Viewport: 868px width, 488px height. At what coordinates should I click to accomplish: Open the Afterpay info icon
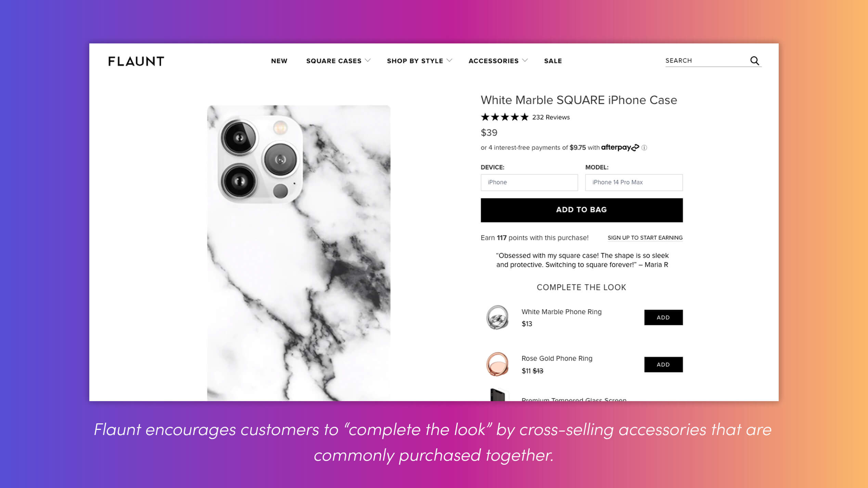644,148
